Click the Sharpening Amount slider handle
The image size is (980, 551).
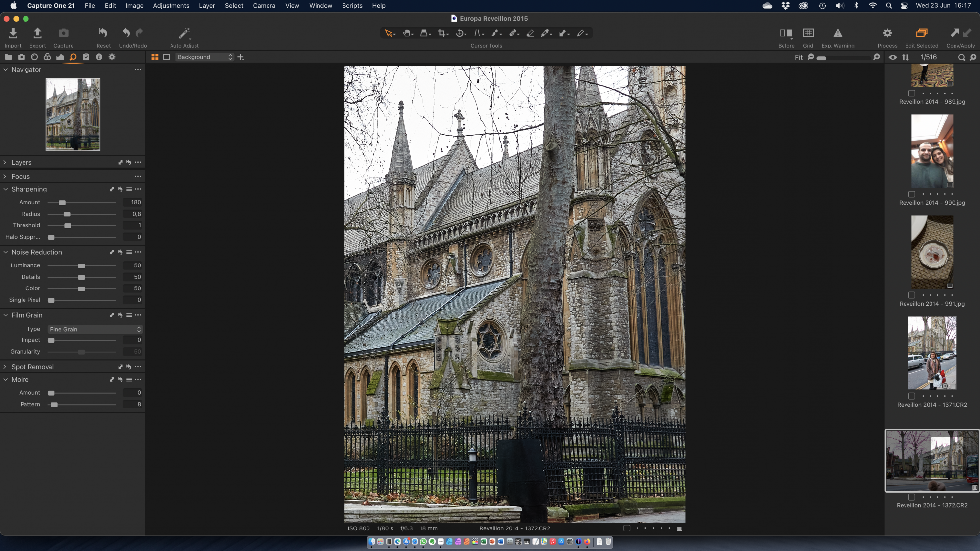(62, 203)
